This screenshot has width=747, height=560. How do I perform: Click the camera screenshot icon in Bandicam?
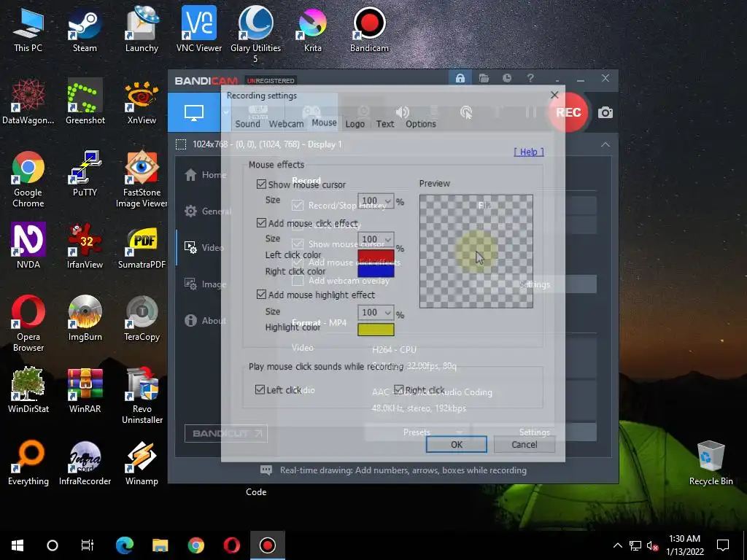coord(605,113)
